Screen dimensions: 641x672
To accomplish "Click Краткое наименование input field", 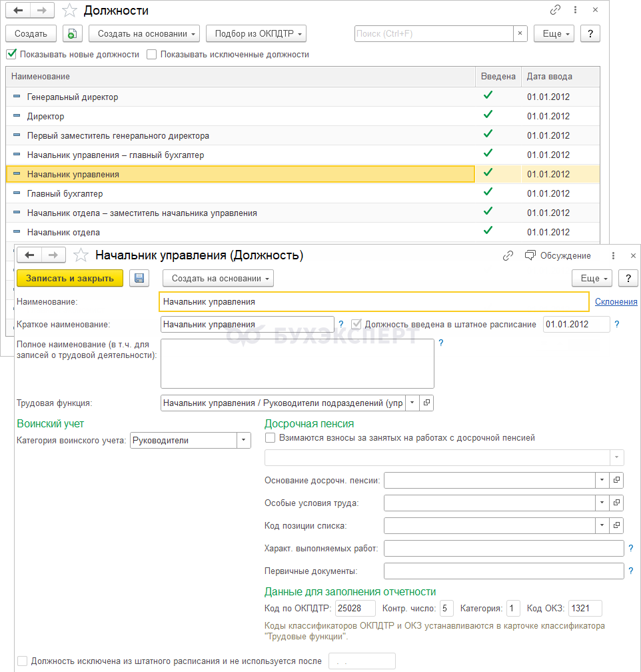I will click(247, 324).
